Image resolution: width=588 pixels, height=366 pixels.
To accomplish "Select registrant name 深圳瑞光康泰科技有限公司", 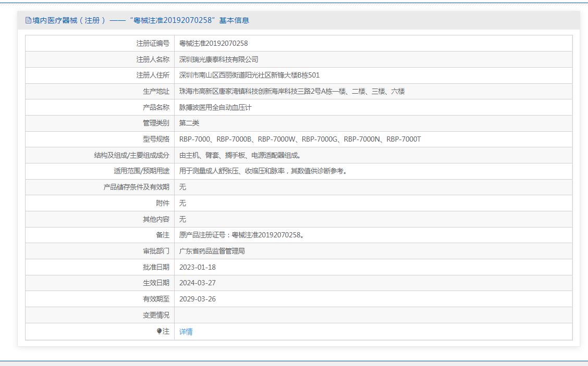I will [x=218, y=59].
